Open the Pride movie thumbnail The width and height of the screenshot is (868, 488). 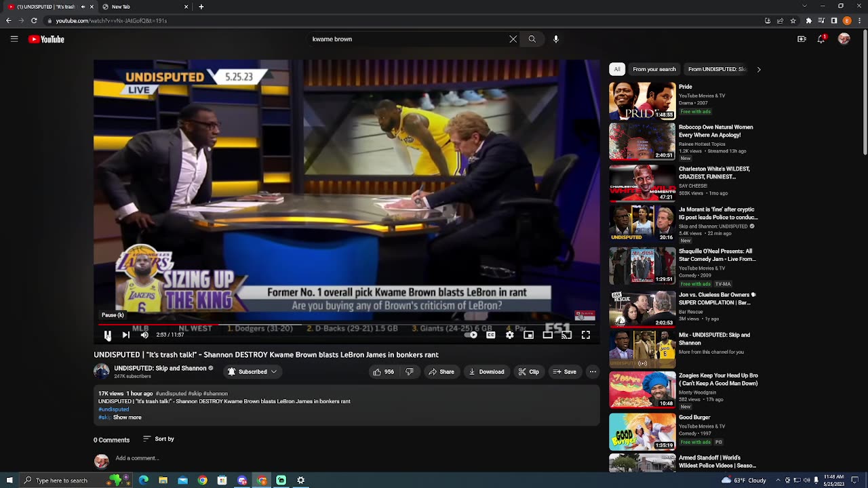click(642, 101)
